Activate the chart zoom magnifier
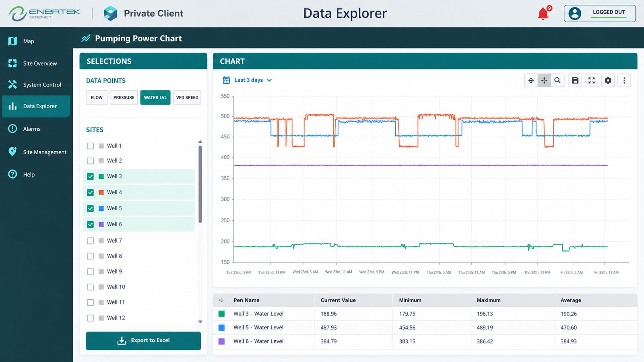The image size is (644, 362). click(x=557, y=80)
